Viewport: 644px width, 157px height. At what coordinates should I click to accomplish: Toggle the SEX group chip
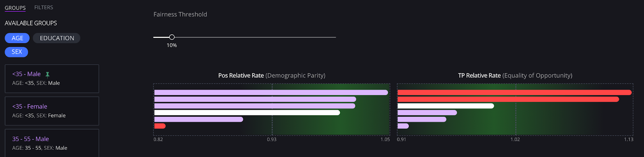17,52
